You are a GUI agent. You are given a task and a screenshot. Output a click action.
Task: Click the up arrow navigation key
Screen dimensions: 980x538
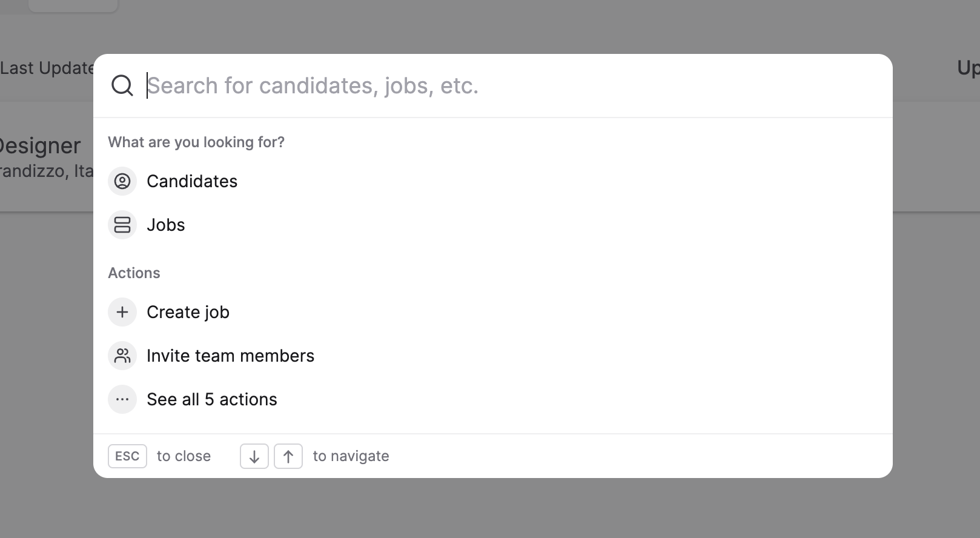[x=288, y=456]
